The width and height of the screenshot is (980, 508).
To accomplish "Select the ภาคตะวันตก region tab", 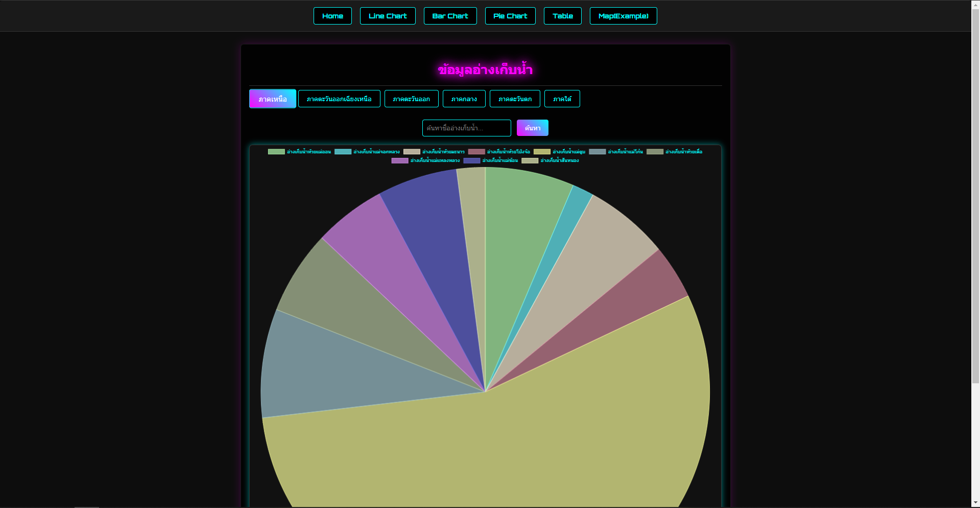I will pos(514,99).
